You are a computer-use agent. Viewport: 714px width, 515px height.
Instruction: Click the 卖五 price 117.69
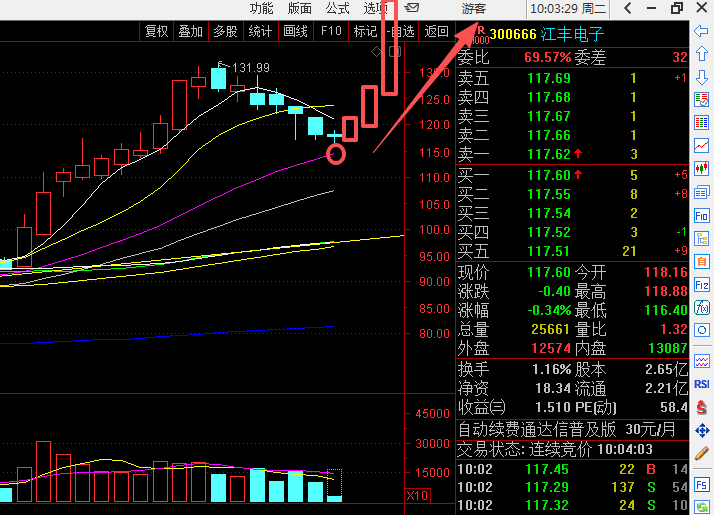[x=549, y=78]
